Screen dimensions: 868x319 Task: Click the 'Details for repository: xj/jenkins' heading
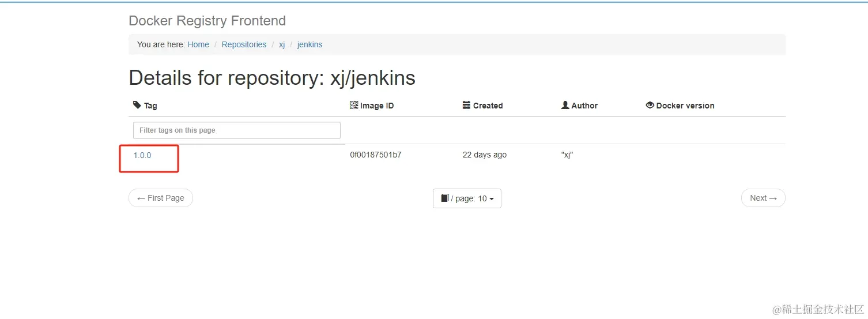272,78
